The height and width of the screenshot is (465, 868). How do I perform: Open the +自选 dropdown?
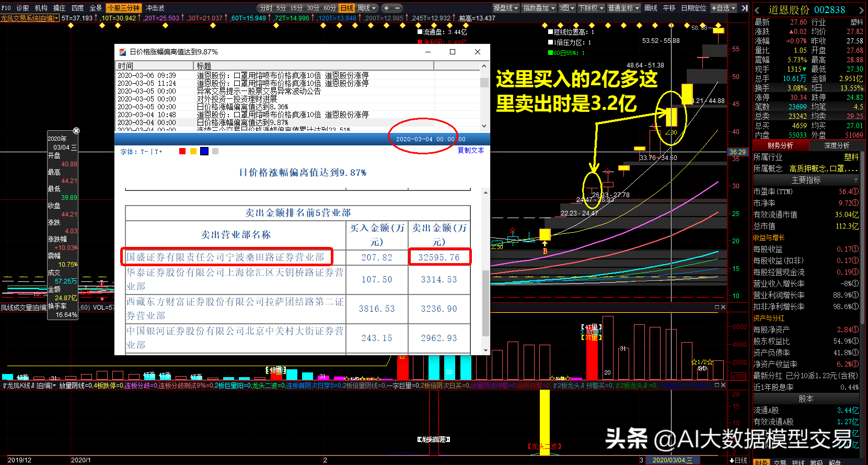[724, 8]
